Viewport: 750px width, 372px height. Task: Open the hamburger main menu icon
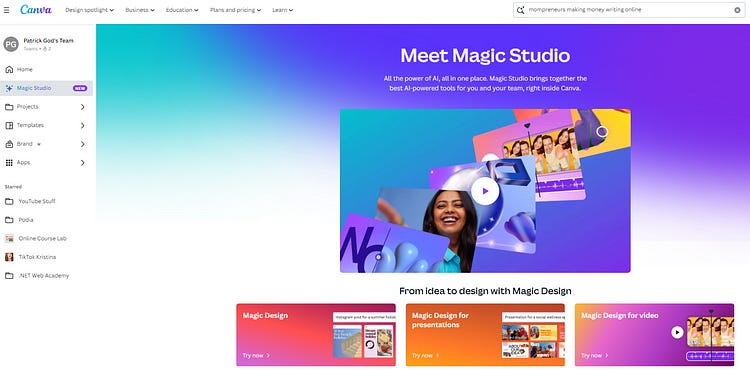[x=6, y=10]
